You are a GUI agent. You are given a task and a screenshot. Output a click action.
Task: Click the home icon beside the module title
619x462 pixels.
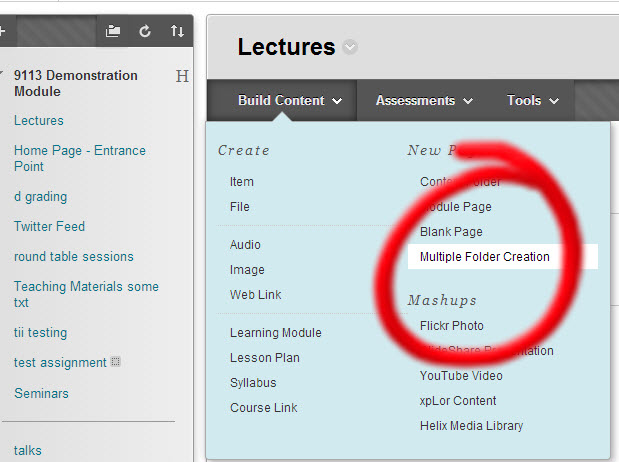(182, 76)
